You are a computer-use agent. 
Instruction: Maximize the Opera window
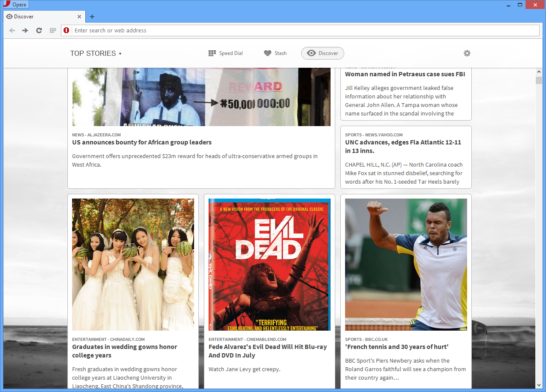click(520, 5)
